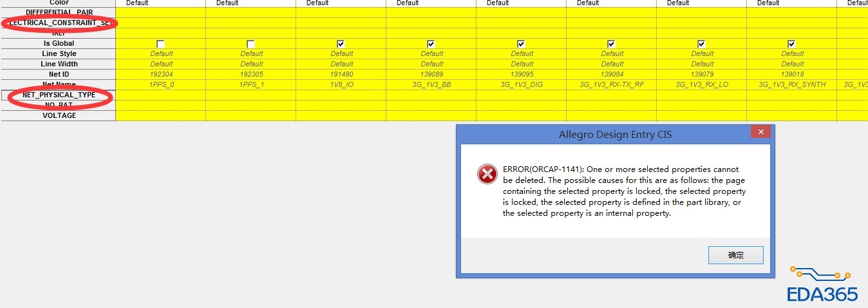Select the ELECTRICAL_CONSTRAINT_SET row header
868x308 pixels.
point(59,23)
